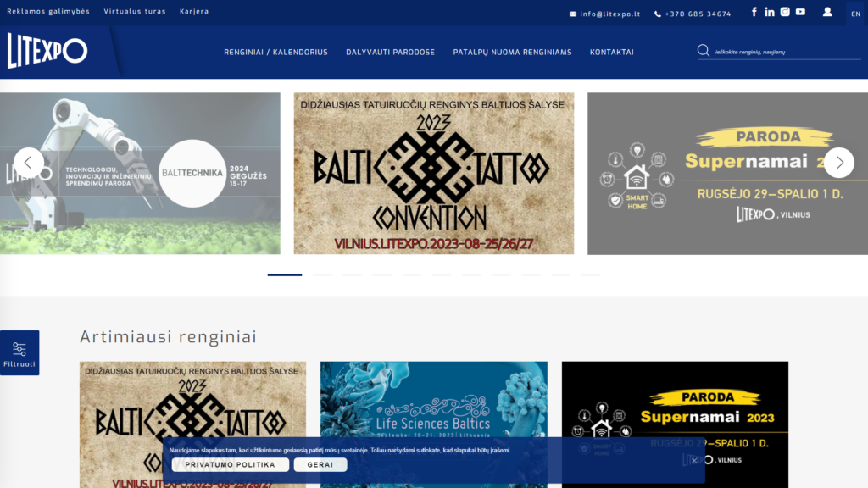Screen dimensions: 868x488
Task: Open the Kontaktai menu item
Action: (x=612, y=52)
